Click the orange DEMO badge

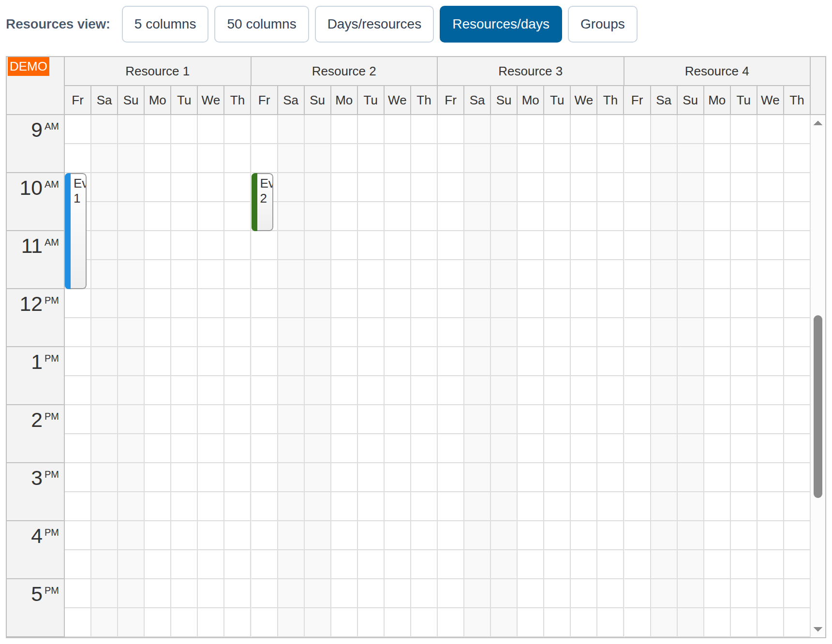(29, 67)
